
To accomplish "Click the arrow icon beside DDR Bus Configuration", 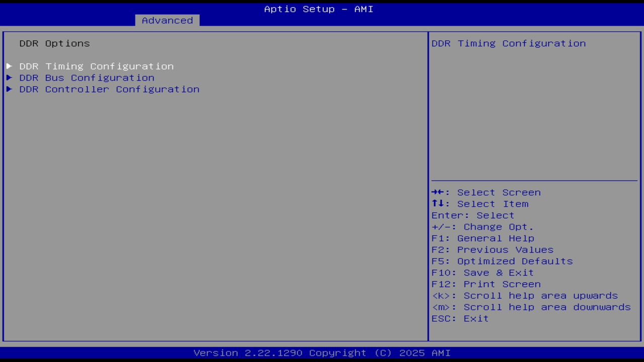I will click(9, 77).
